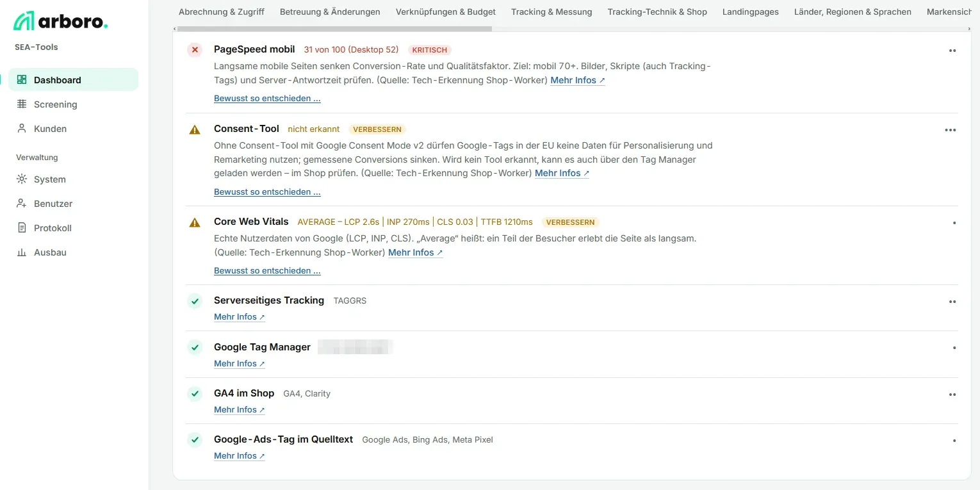The width and height of the screenshot is (980, 490).
Task: Switch to the Tracking & Messung tab
Action: click(x=551, y=12)
